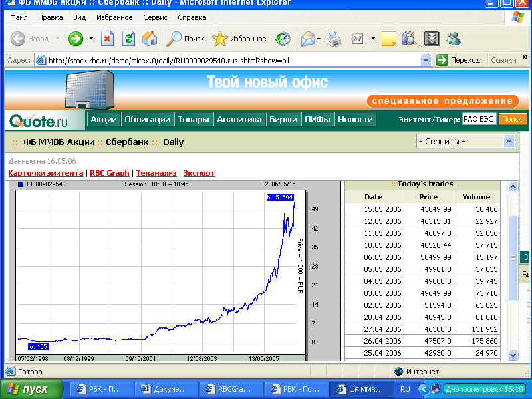This screenshot has width=532, height=399.
Task: Switch to Докуме... taskbar window
Action: (x=166, y=389)
